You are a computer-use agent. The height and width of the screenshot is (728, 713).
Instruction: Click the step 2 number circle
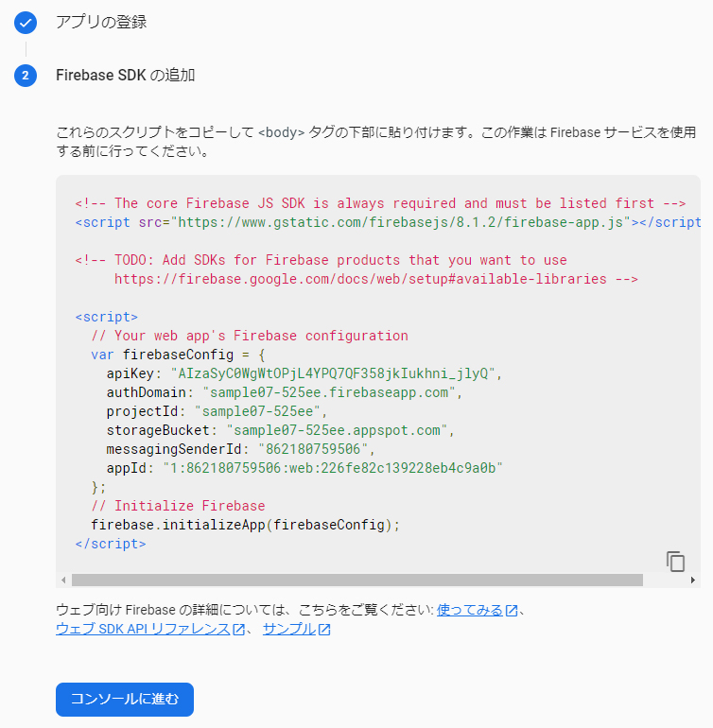pos(26,76)
